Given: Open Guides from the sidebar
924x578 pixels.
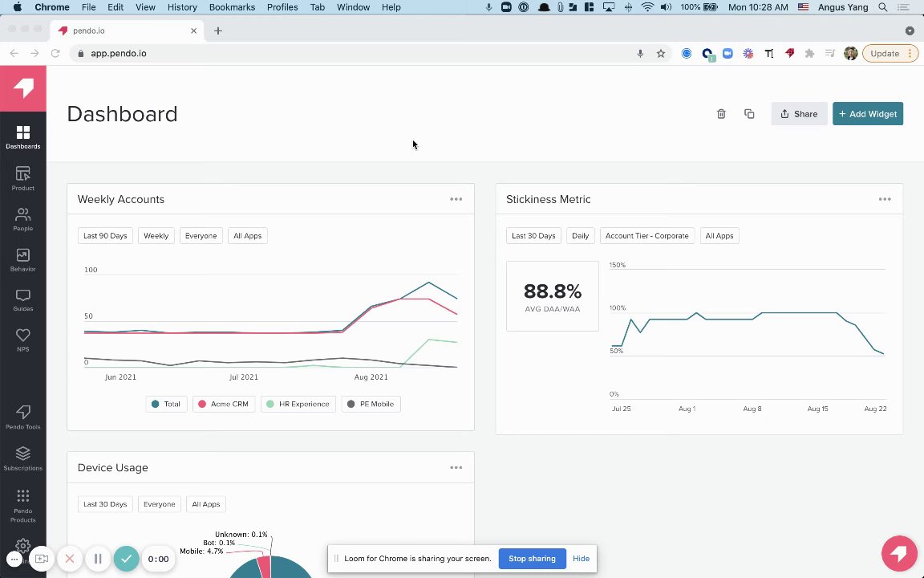Looking at the screenshot, I should point(23,300).
